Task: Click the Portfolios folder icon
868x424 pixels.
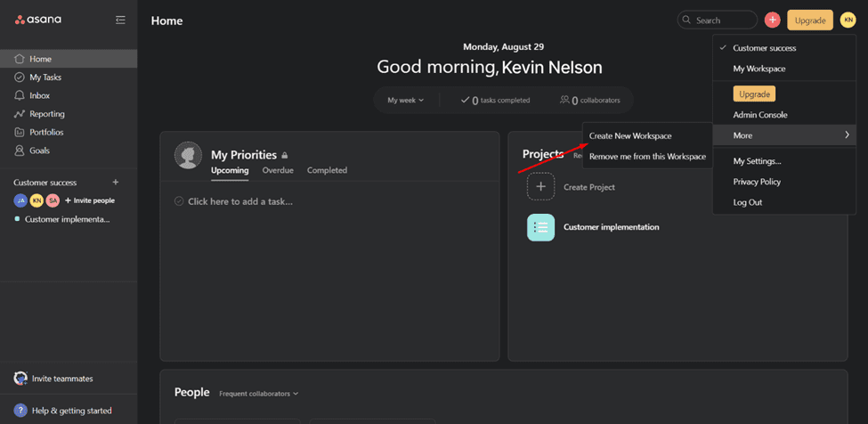Action: click(20, 132)
